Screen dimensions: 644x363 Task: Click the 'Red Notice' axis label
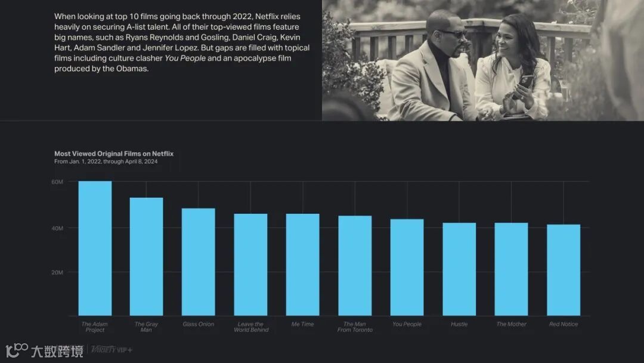(x=563, y=324)
